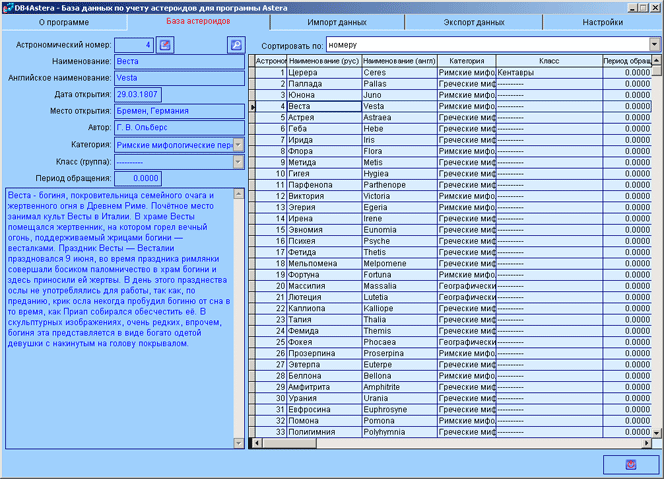Click the Дата открытия field
664x479 pixels.
coord(139,94)
